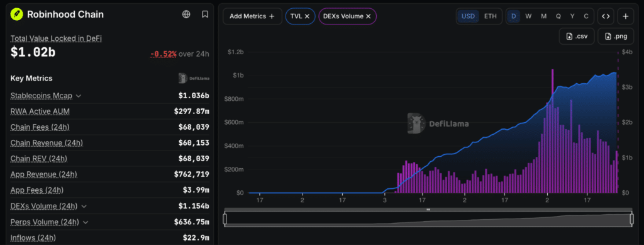Click the plus icon next to embed
Screen dimensions: 644x245
point(626,16)
